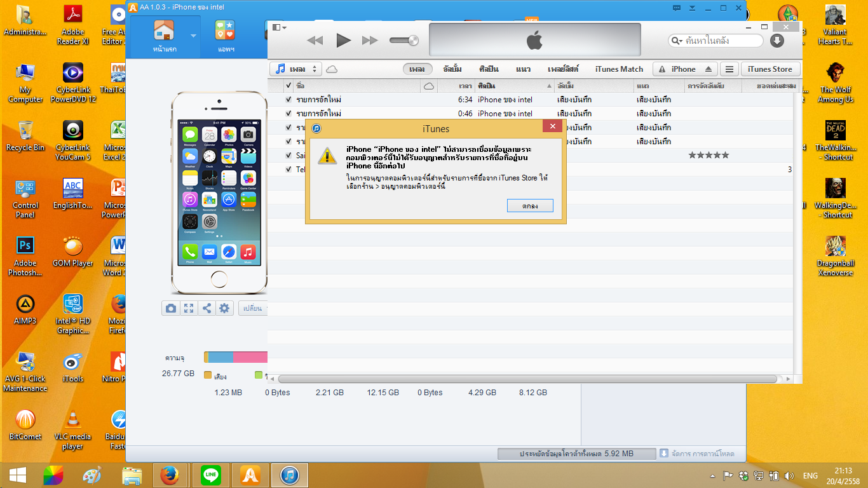Viewport: 868px width, 488px height.
Task: Switch to the ศิลปิน tab
Action: [489, 69]
